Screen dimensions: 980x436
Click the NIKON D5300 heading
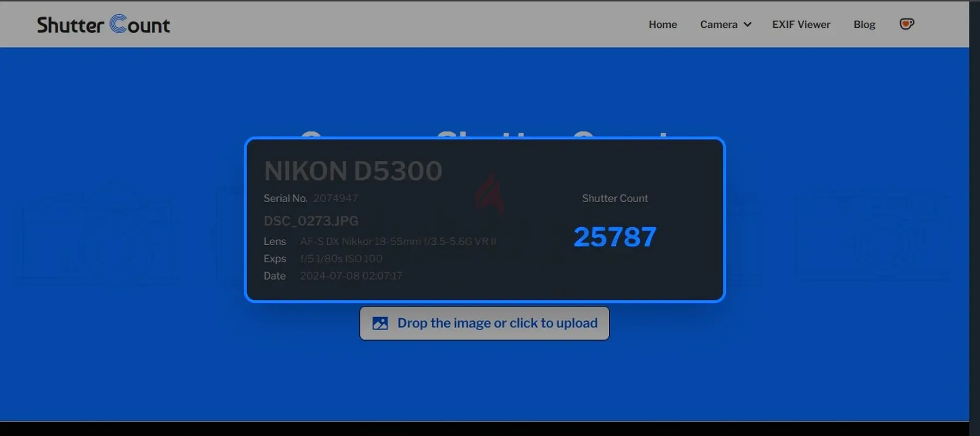353,171
